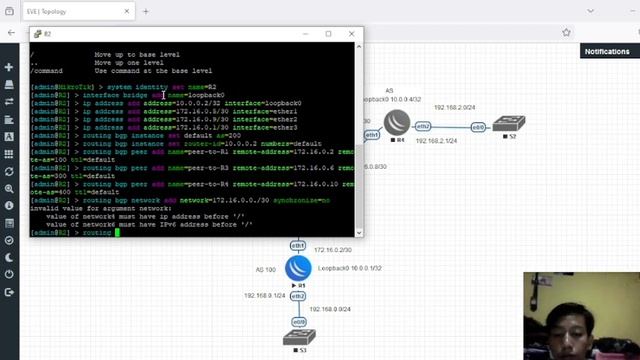Click '192.168.0.0/24' network label
This screenshot has width=640, height=360.
(330, 309)
